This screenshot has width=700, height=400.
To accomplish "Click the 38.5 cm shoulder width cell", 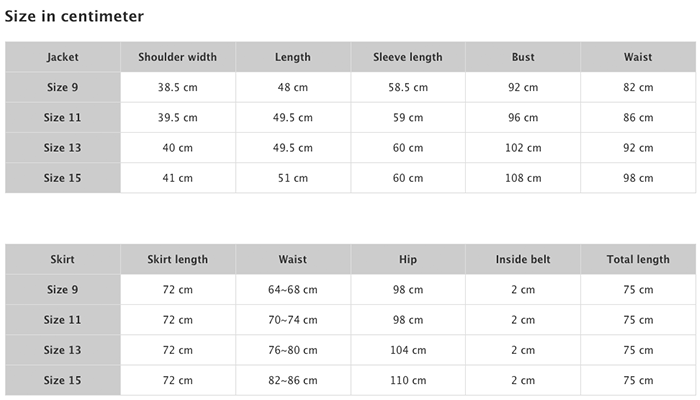I will tap(178, 87).
